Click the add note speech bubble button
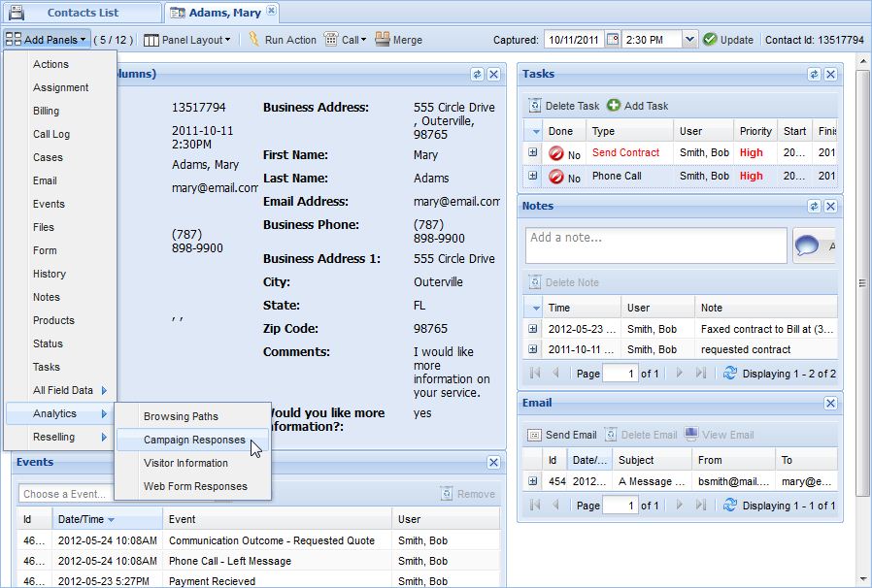872x588 pixels. coord(814,245)
